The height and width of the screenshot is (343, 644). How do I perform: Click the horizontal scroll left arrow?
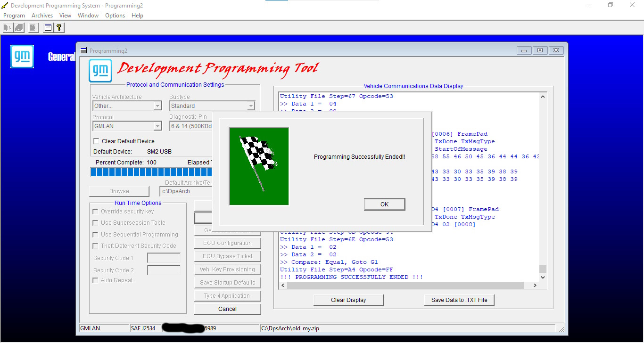(283, 286)
